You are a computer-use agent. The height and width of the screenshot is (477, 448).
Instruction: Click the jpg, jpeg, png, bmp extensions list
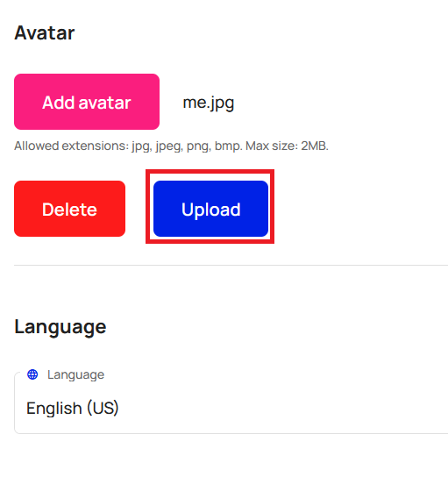[187, 146]
